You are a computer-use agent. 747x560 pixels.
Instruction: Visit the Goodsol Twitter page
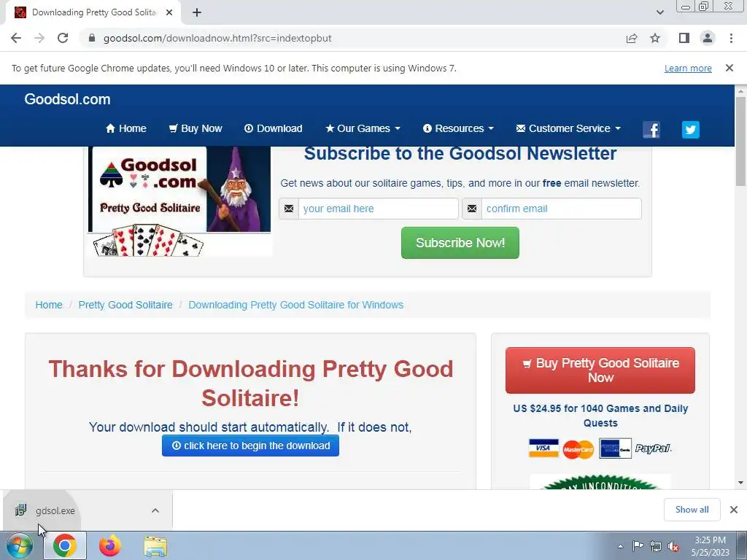(x=690, y=130)
